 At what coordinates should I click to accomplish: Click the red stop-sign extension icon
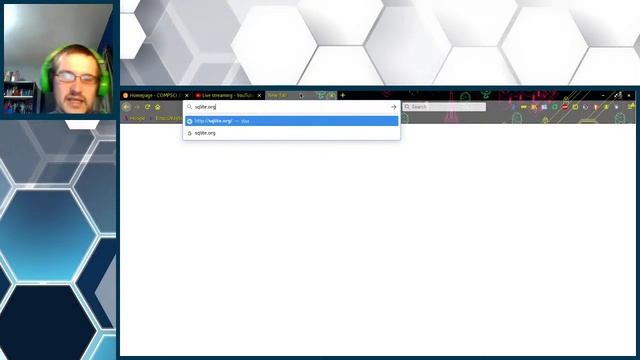pos(565,107)
